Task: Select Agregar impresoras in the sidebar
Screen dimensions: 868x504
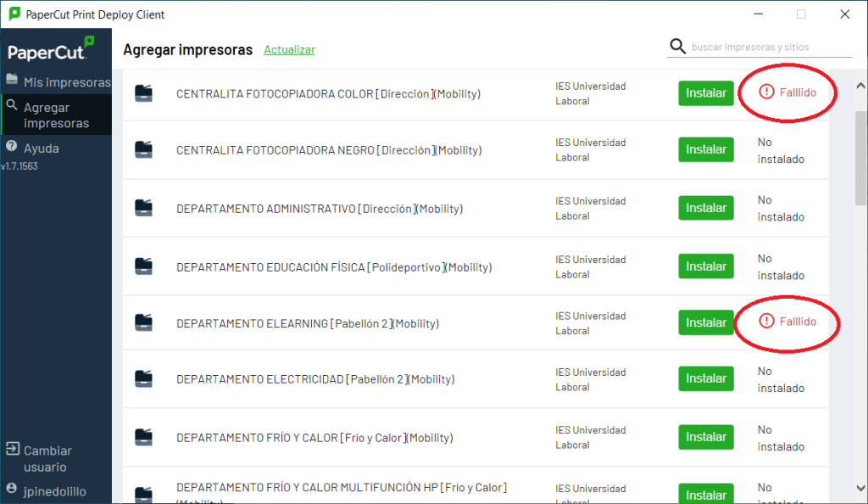Action: pyautogui.click(x=56, y=115)
